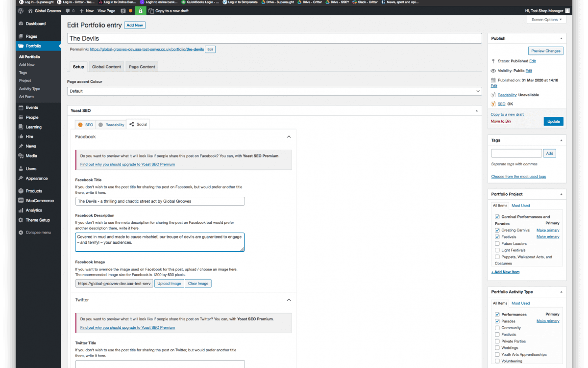Uncheck Carnival Performances and Parades checkbox
The width and height of the screenshot is (588, 368).
pos(497,217)
